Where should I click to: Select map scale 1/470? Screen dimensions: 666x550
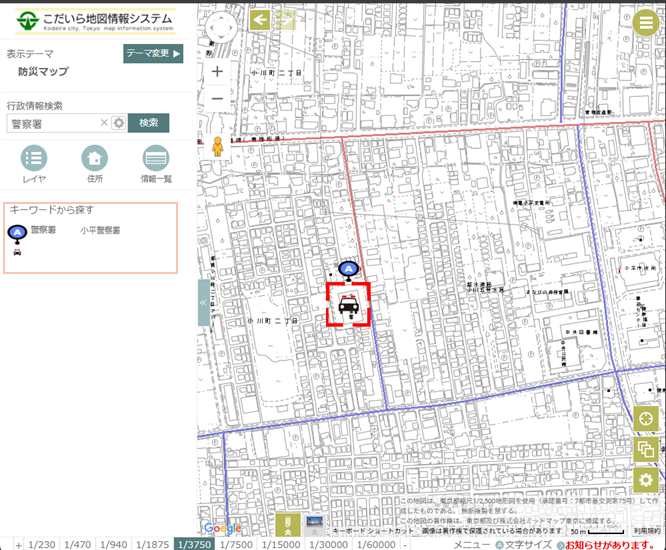pos(77,544)
